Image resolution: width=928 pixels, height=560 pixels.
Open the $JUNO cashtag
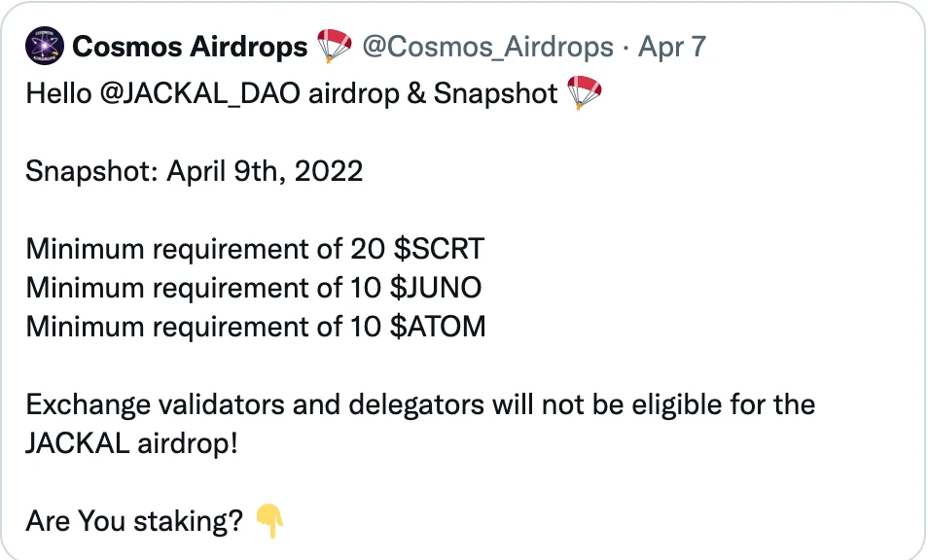pyautogui.click(x=436, y=288)
